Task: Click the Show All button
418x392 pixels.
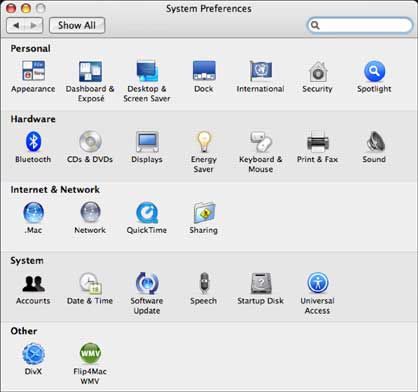Action: click(77, 25)
